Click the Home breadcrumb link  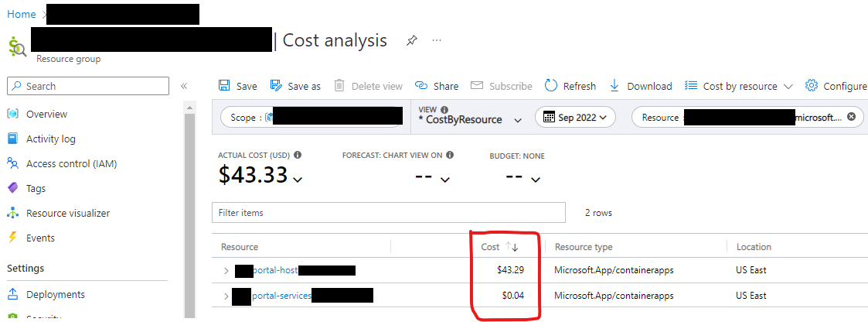pos(22,15)
